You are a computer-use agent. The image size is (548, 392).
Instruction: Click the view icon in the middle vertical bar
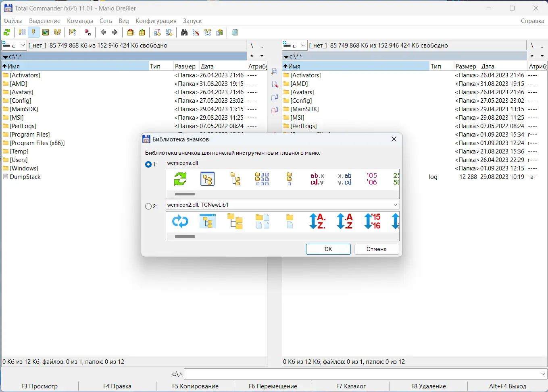[x=275, y=71]
